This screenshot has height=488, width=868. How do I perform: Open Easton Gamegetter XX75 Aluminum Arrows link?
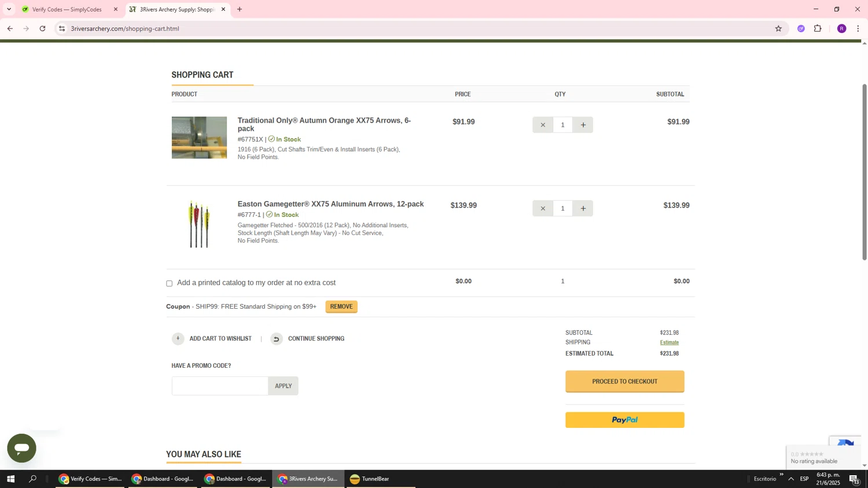(330, 204)
